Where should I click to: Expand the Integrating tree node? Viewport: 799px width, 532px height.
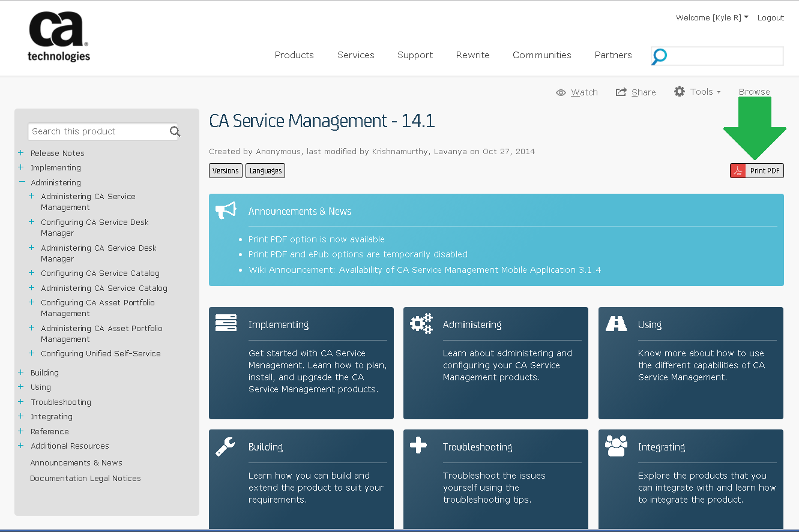21,416
